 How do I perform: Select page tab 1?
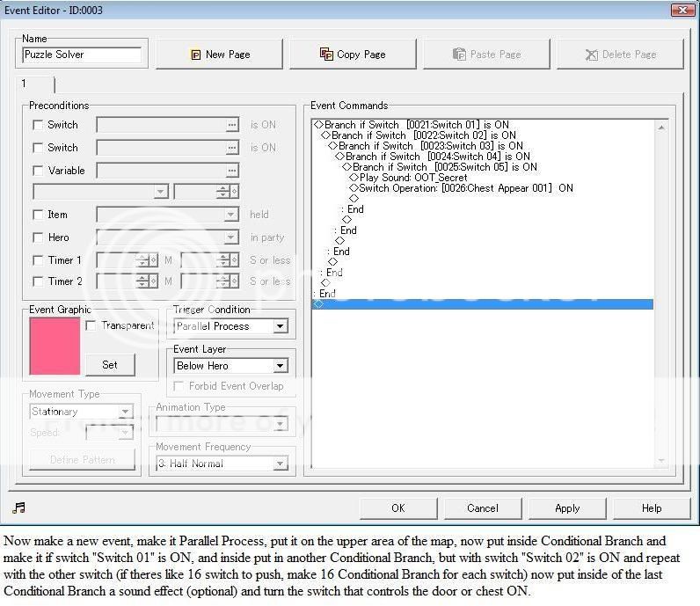pos(35,84)
